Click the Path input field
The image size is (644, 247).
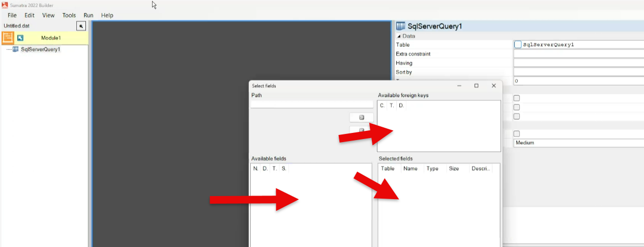coord(311,104)
